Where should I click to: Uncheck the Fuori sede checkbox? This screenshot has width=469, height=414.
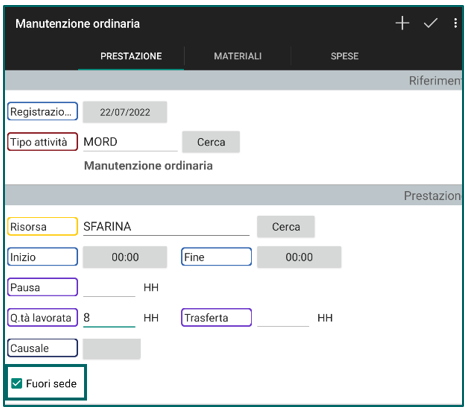pos(16,383)
